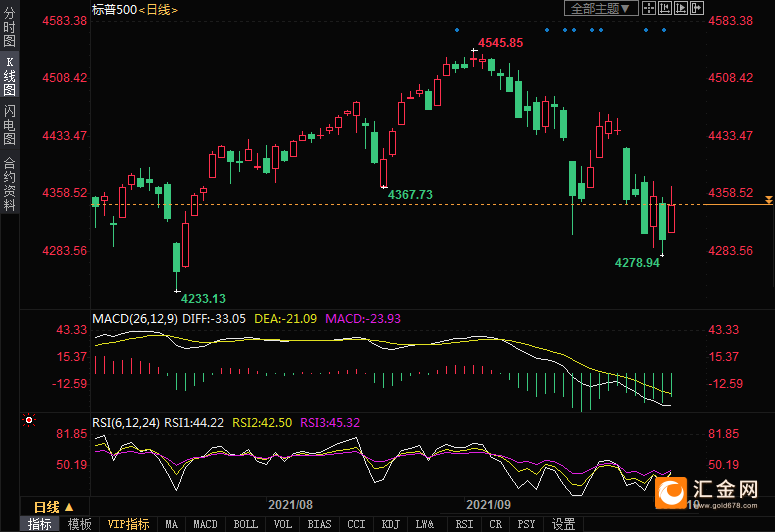Apply the MACD indicator from bottom bar
The width and height of the screenshot is (775, 532).
tap(205, 524)
